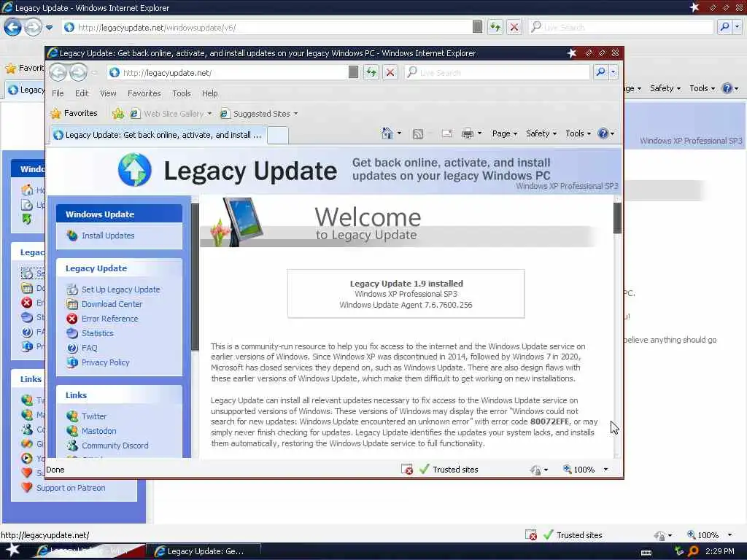Click the front window's Live Search field

498,72
